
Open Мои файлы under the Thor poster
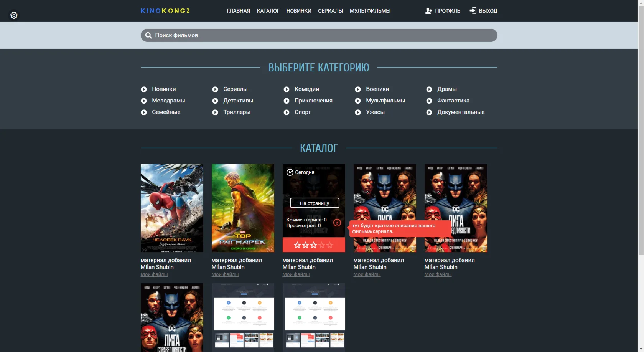[225, 274]
